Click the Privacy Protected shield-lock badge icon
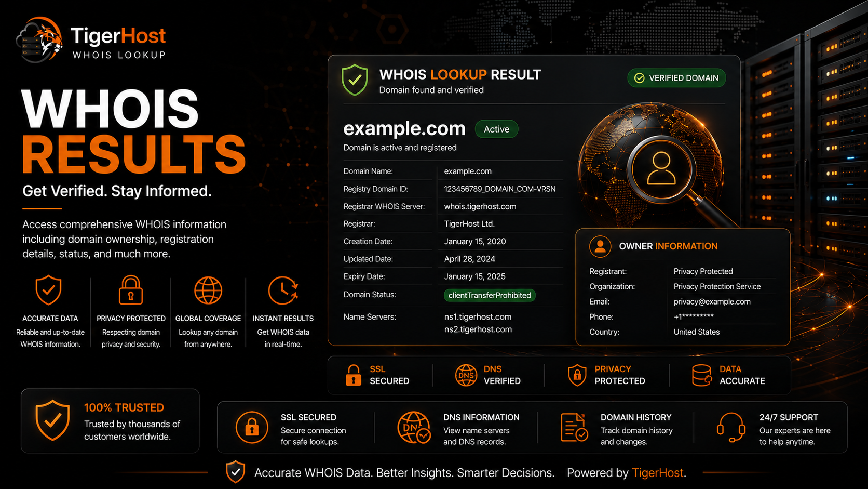Image resolution: width=868 pixels, height=489 pixels. click(x=577, y=375)
